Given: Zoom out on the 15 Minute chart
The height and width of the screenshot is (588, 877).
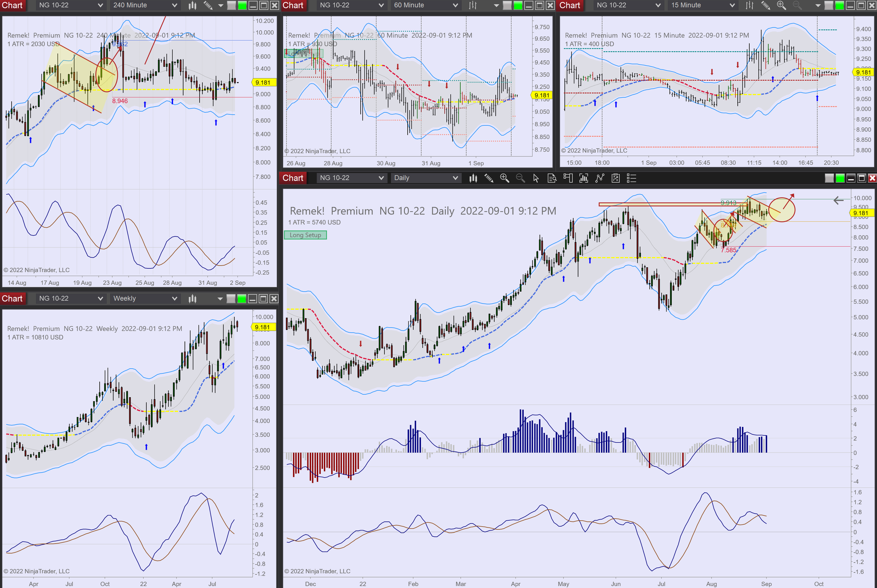Looking at the screenshot, I should tap(797, 5).
